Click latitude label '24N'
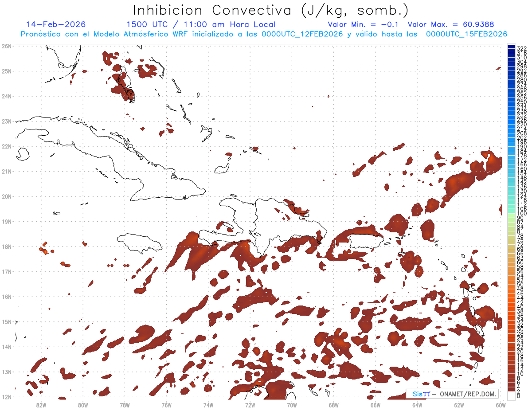532x411 pixels. 7,96
